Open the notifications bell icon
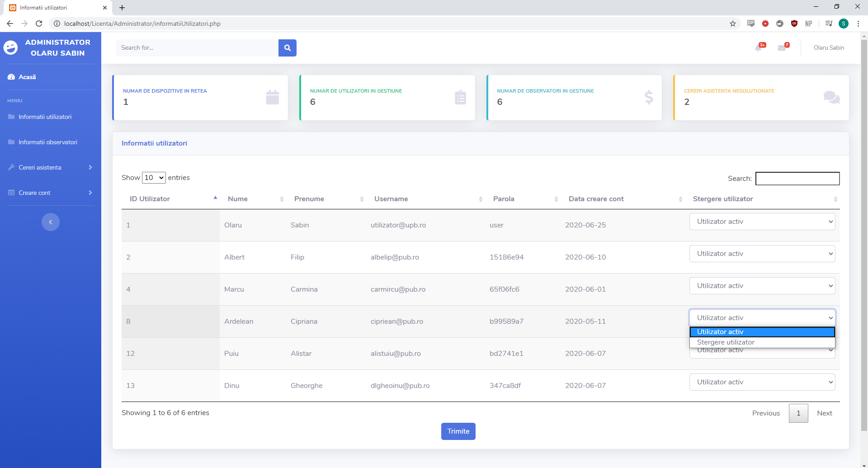Image resolution: width=868 pixels, height=468 pixels. [x=759, y=48]
